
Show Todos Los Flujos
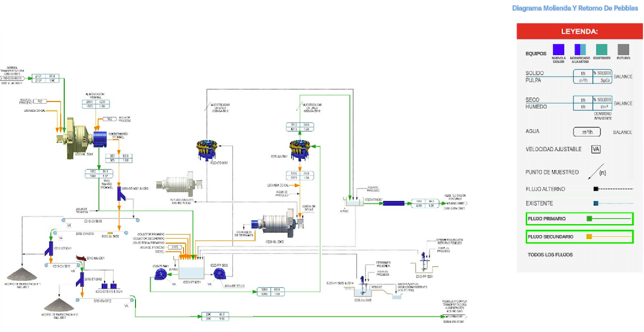click(x=550, y=255)
